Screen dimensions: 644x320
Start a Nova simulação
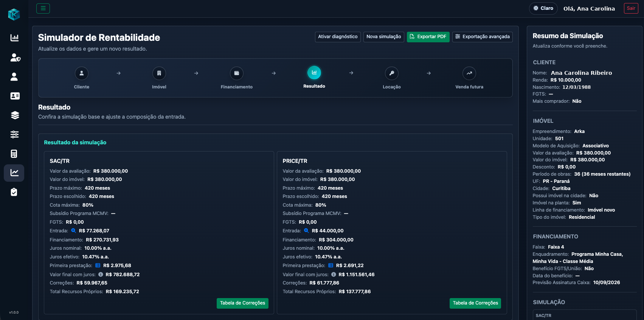384,37
